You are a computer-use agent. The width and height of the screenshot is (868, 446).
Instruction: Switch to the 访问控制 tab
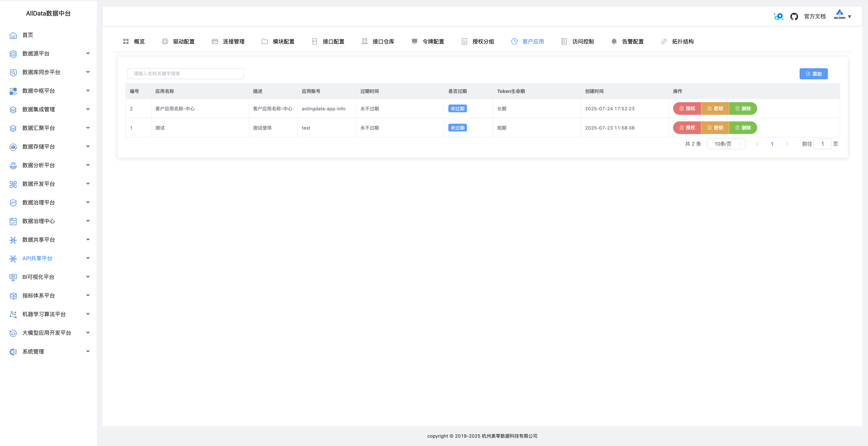tap(578, 41)
